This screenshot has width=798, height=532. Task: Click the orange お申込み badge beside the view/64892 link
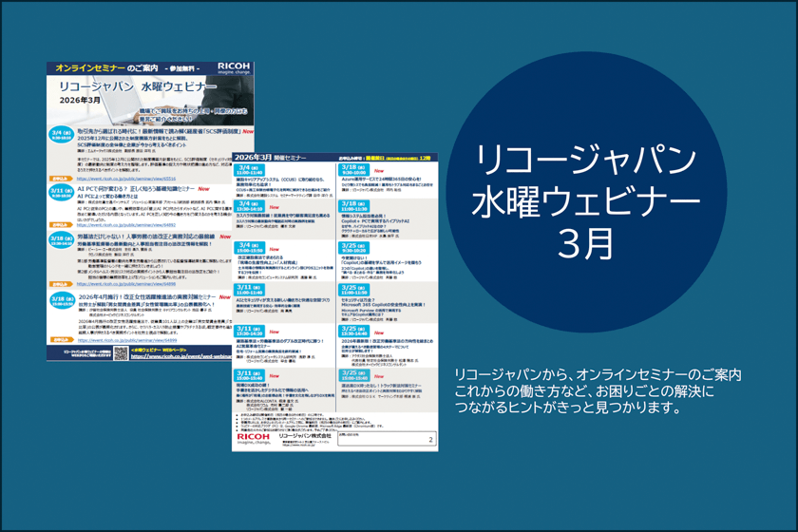click(x=61, y=224)
